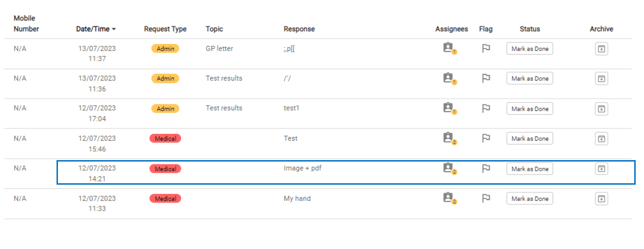Toggle flag on the My hand request
This screenshot has width=644, height=249.
[486, 199]
